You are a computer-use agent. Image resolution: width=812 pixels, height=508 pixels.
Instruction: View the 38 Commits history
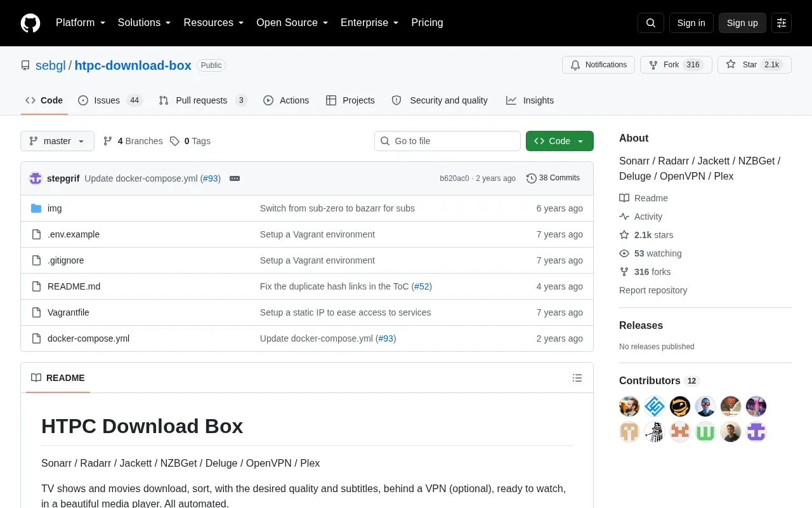click(x=553, y=178)
